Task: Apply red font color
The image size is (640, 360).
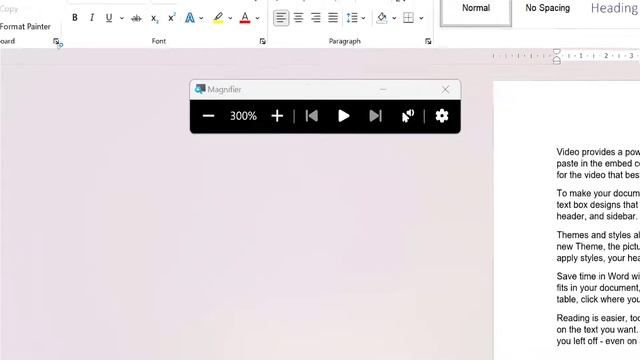Action: (x=245, y=18)
